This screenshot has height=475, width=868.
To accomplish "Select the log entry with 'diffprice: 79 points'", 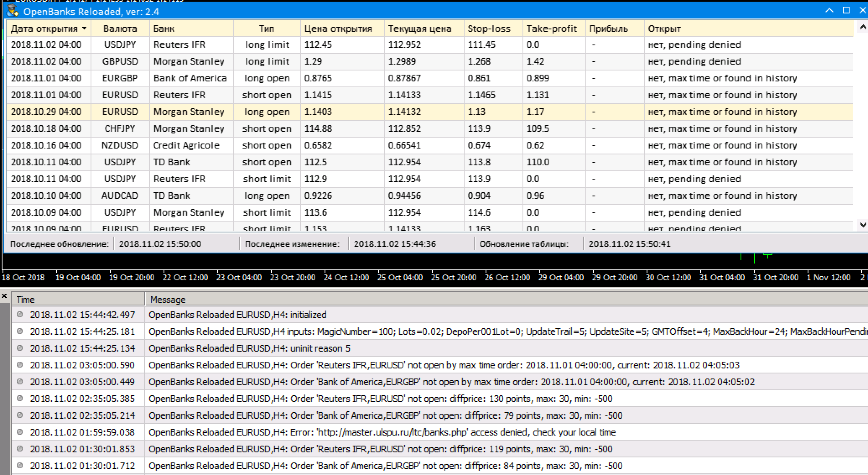I will point(440,415).
